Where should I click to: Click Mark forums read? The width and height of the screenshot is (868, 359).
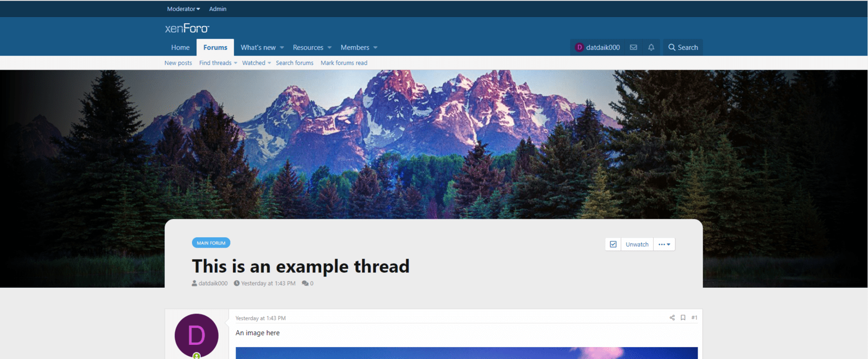click(344, 63)
